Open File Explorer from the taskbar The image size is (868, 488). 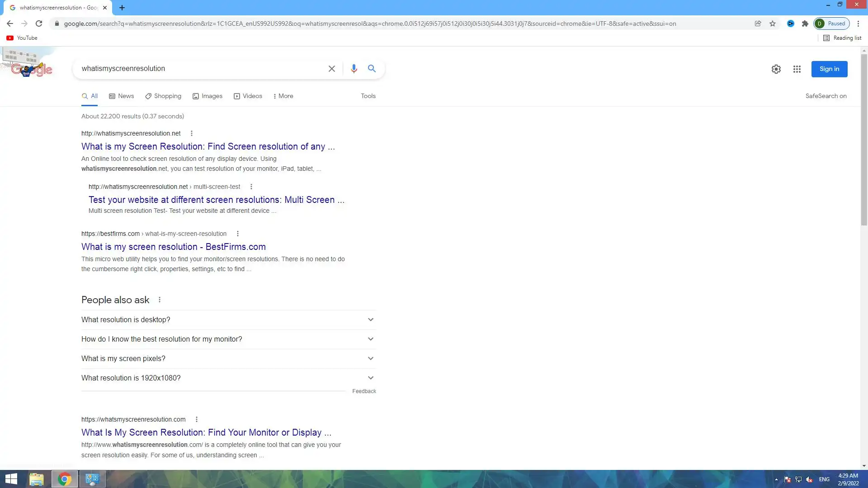click(x=37, y=479)
